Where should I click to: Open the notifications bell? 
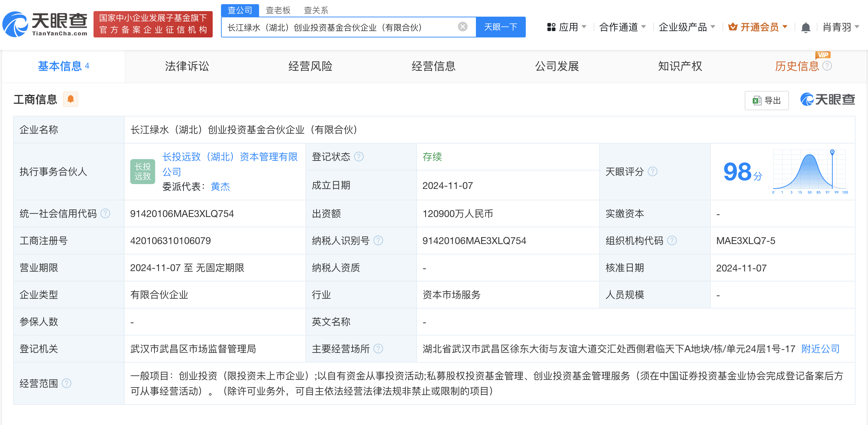tap(806, 27)
